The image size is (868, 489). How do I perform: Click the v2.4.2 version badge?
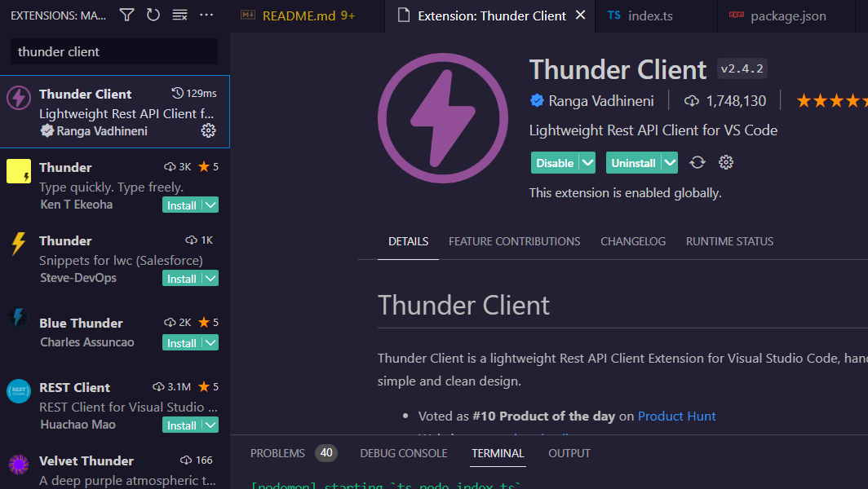[742, 68]
